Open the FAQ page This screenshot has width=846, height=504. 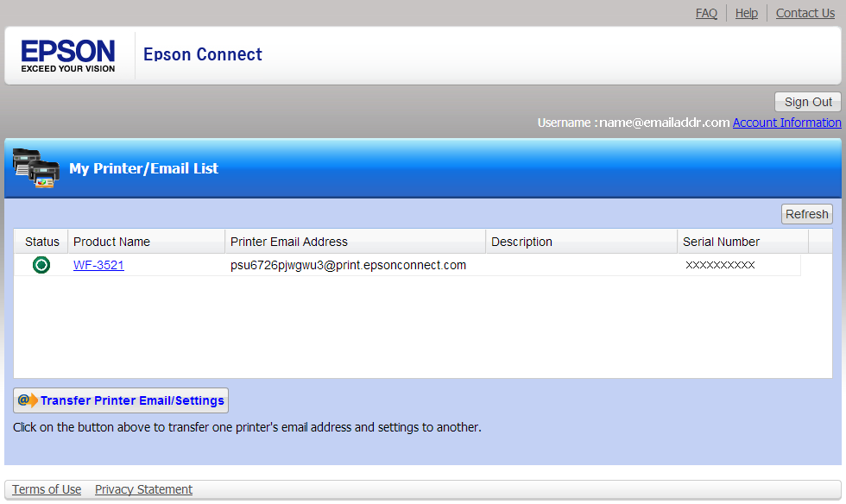pos(706,13)
